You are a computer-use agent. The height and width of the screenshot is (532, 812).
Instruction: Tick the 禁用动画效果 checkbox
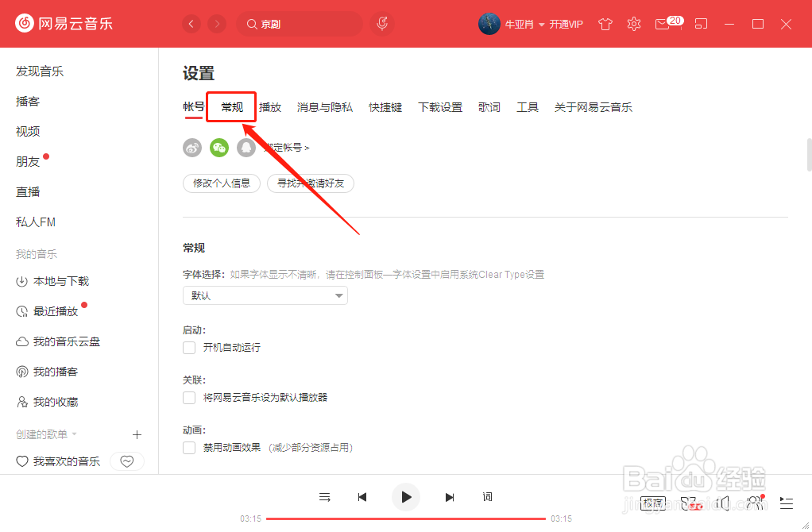tap(189, 448)
